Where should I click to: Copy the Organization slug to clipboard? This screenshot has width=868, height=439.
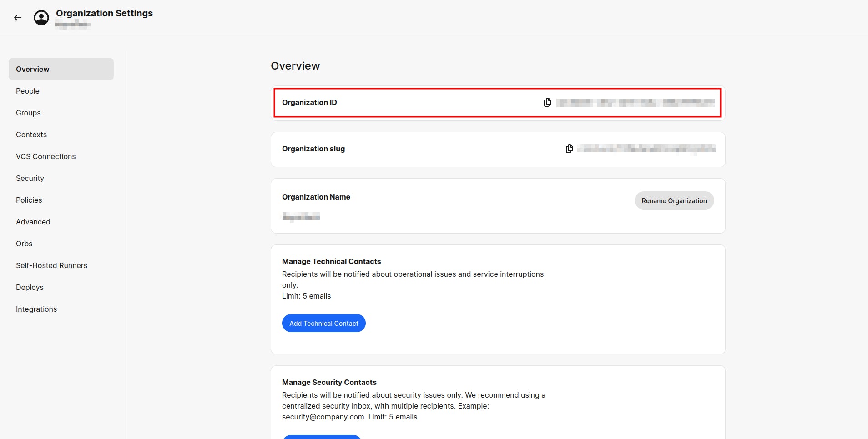[569, 149]
